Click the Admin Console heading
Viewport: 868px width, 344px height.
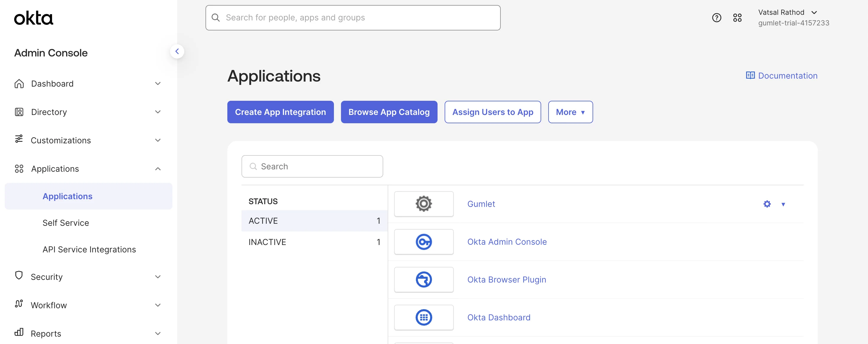tap(51, 53)
